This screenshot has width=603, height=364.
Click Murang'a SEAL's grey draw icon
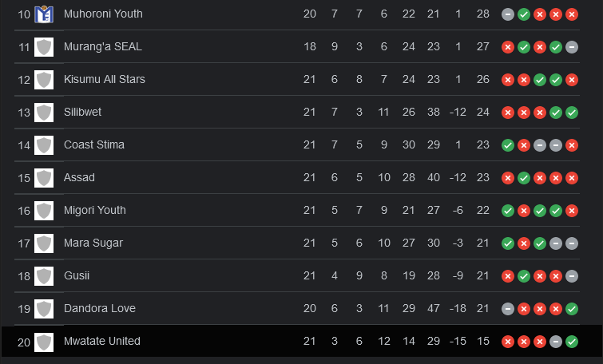point(572,47)
